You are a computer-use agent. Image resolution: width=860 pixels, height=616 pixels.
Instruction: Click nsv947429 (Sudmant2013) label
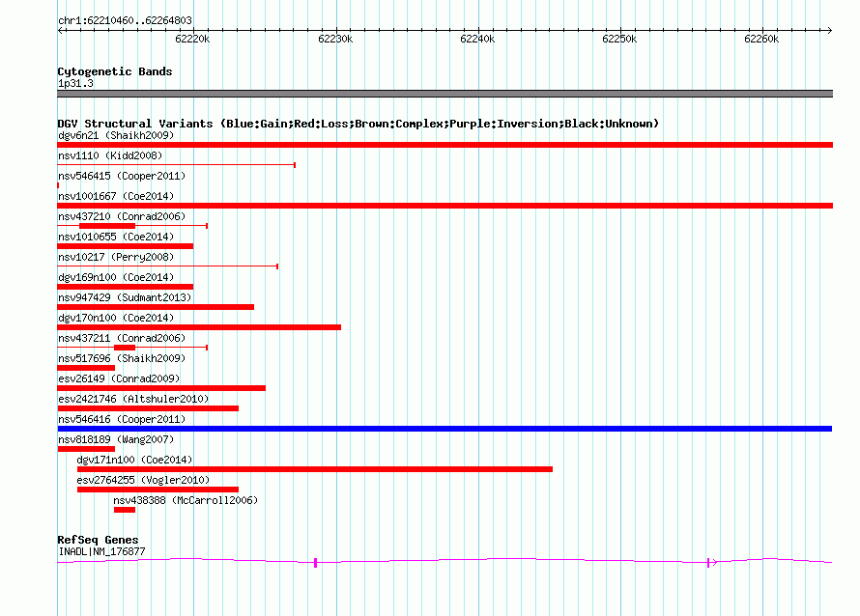[125, 297]
